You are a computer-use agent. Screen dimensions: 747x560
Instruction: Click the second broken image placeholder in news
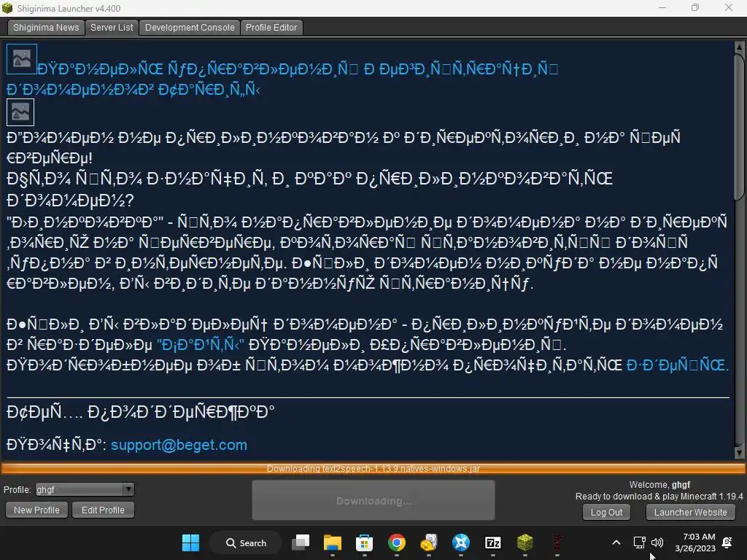point(20,112)
